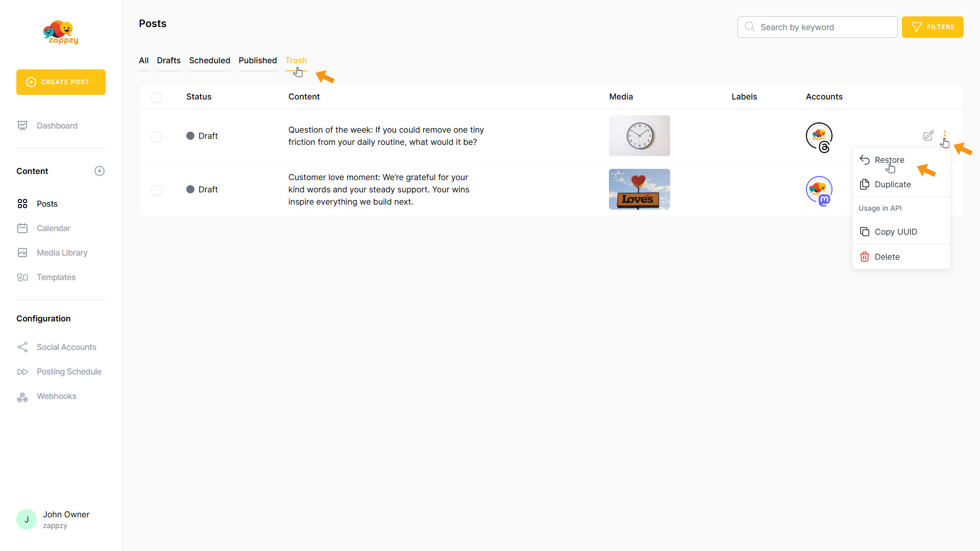The width and height of the screenshot is (980, 551).
Task: Open the clock media thumbnail
Action: pos(639,136)
